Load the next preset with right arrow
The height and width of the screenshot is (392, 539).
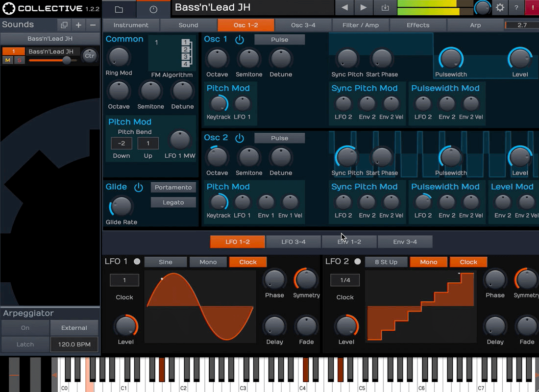coord(363,8)
